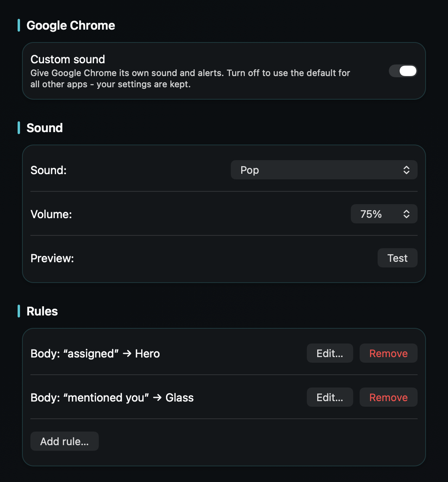Remove the "assigned" Hero rule
The height and width of the screenshot is (482, 448).
coord(388,353)
